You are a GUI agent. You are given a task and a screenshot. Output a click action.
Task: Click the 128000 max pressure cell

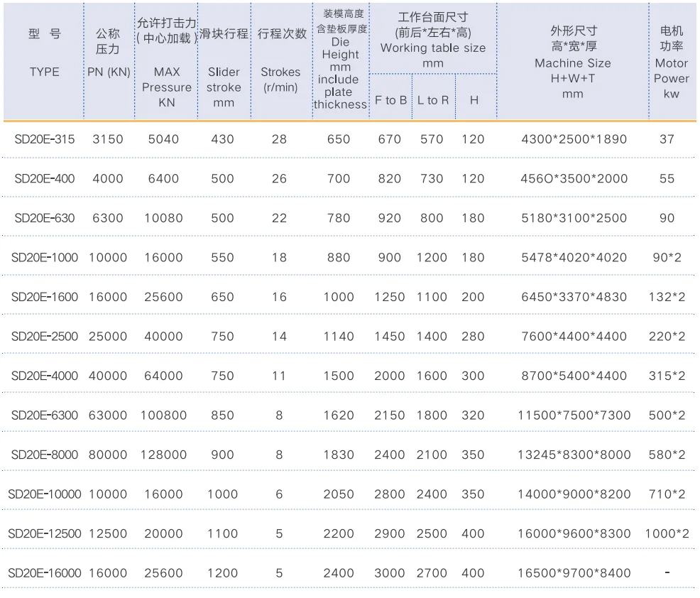164,455
